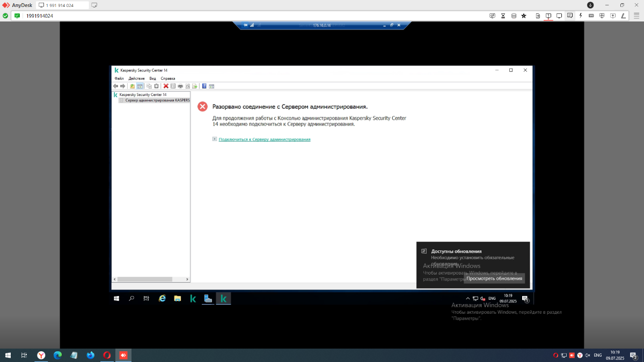Click the AnyDesk monitor 1 selection icon
The width and height of the screenshot is (644, 362).
[548, 16]
